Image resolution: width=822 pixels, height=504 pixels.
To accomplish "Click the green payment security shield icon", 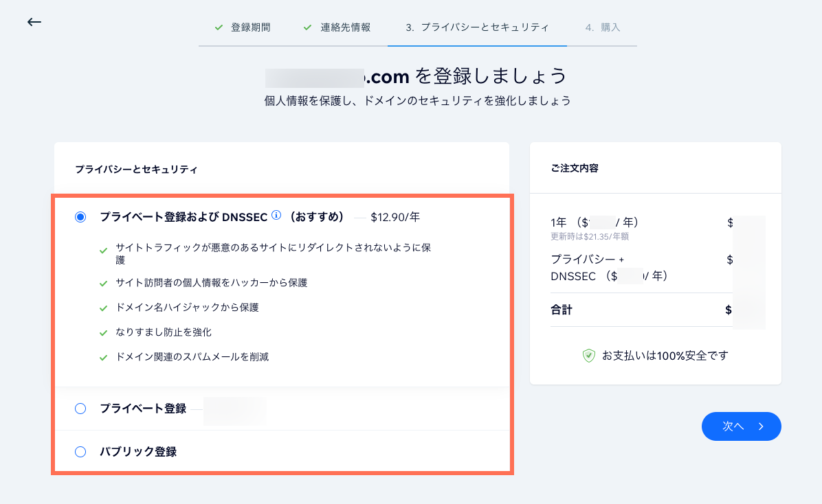I will coord(588,356).
